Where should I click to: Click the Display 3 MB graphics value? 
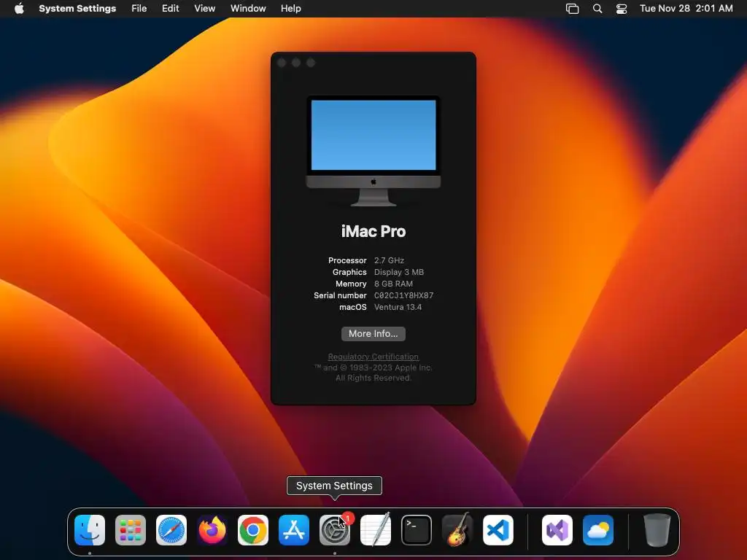coord(399,272)
